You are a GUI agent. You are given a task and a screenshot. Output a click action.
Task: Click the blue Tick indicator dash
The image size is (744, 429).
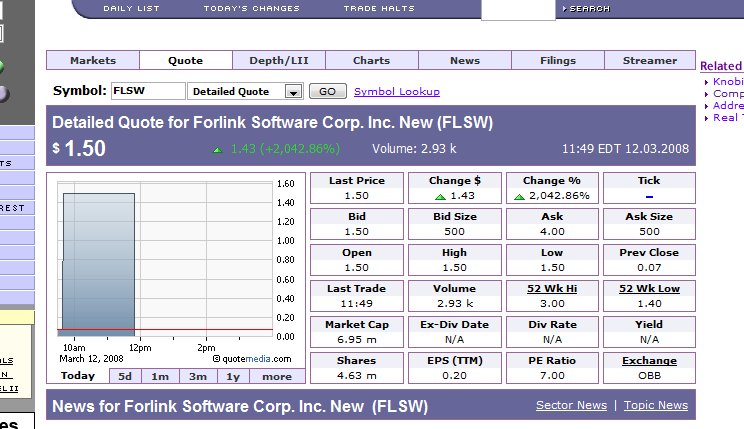point(648,197)
